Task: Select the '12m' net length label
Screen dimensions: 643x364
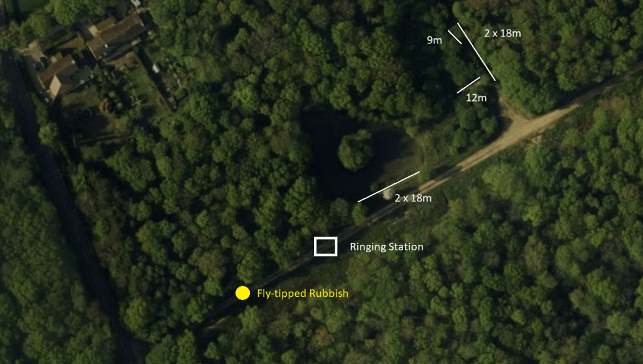Action: point(476,98)
